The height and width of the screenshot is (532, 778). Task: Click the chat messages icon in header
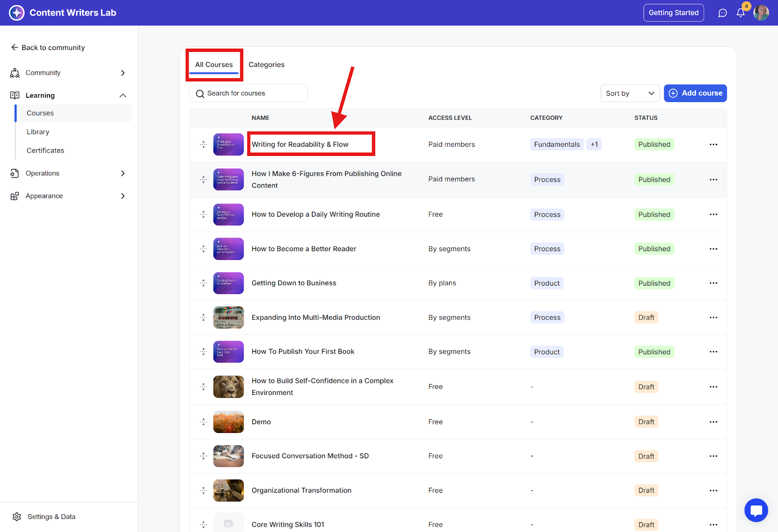pyautogui.click(x=723, y=13)
